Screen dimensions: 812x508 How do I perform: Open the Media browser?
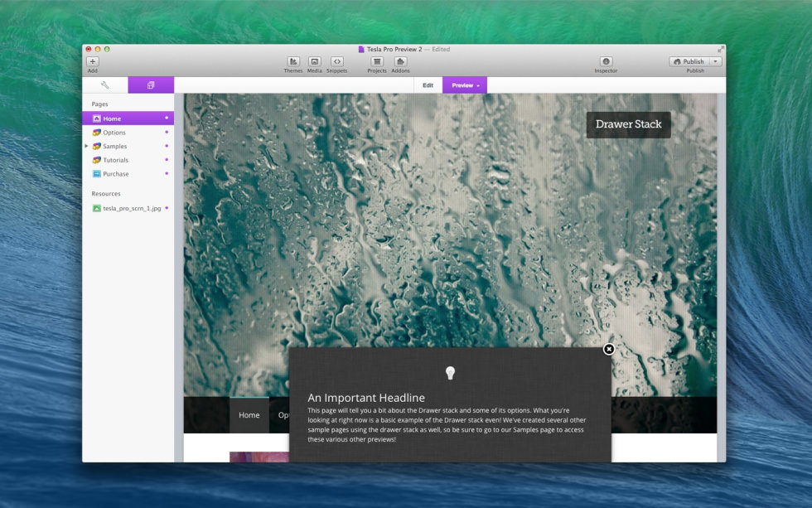[314, 61]
